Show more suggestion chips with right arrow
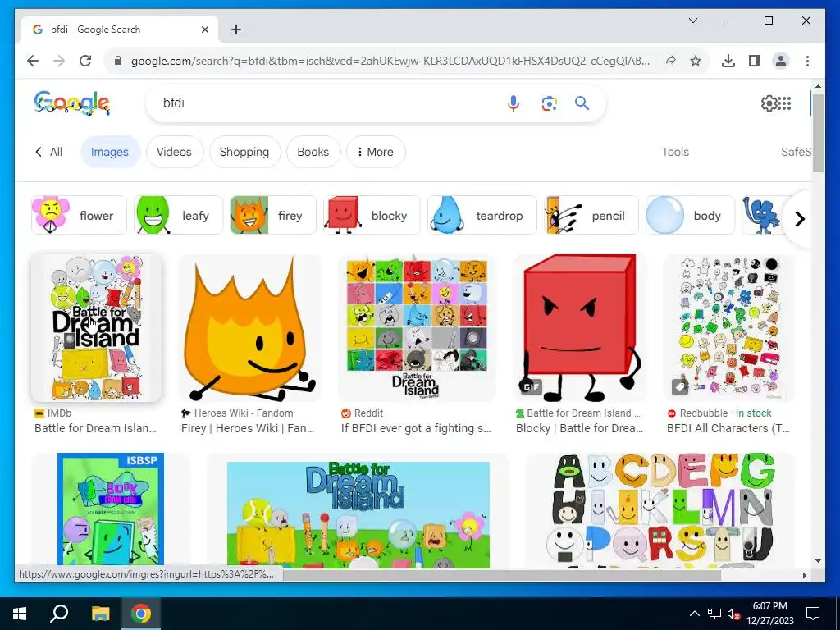The height and width of the screenshot is (630, 840). [799, 218]
